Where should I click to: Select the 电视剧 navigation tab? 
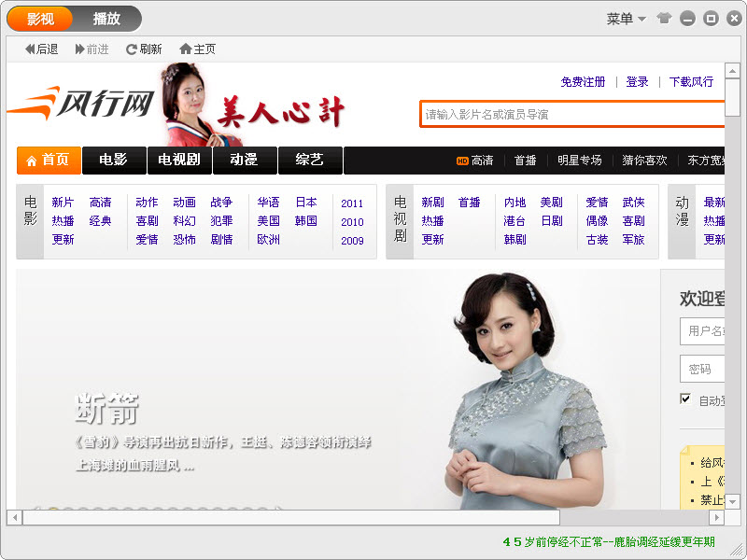coord(179,160)
